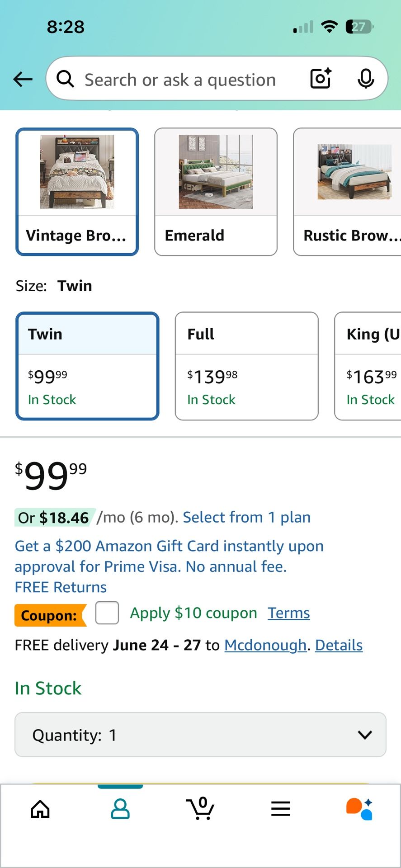Select Rustic Brown color thumbnail
Viewport: 401px width, 868px height.
point(347,192)
